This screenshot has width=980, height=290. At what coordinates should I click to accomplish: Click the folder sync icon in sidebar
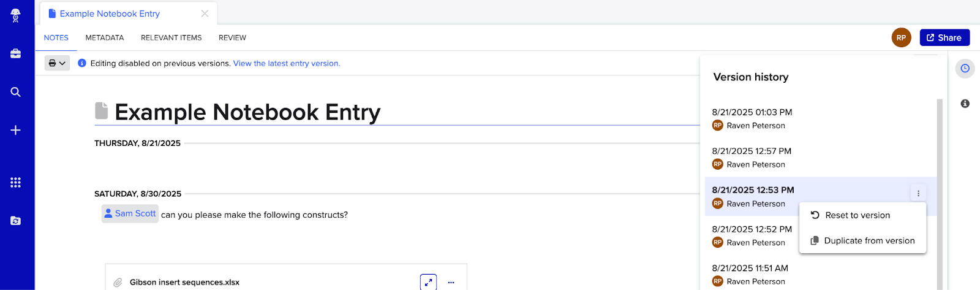[x=16, y=221]
